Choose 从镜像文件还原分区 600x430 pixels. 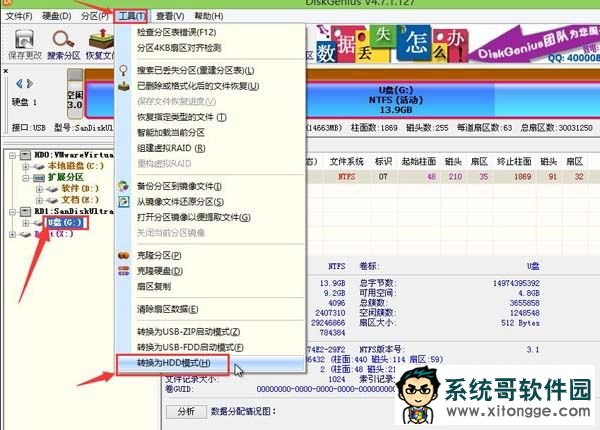tap(181, 202)
